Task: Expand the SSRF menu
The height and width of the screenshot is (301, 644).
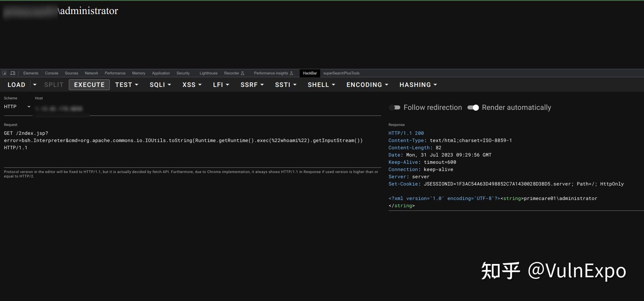Action: click(252, 85)
